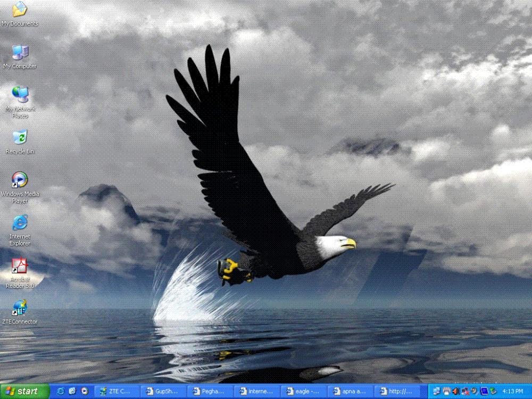The image size is (532, 399).
Task: Open My Network Places icon
Action: 20,95
